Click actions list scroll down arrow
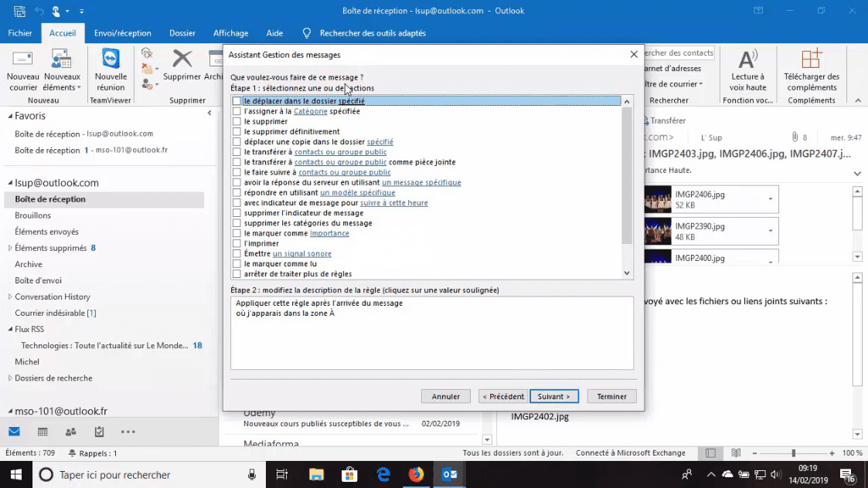Viewport: 868px width, 488px height. (627, 273)
